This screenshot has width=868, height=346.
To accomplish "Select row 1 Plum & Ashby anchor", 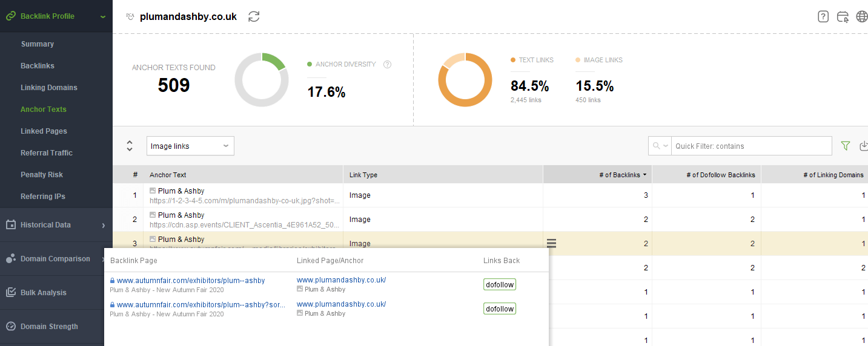I will point(181,191).
